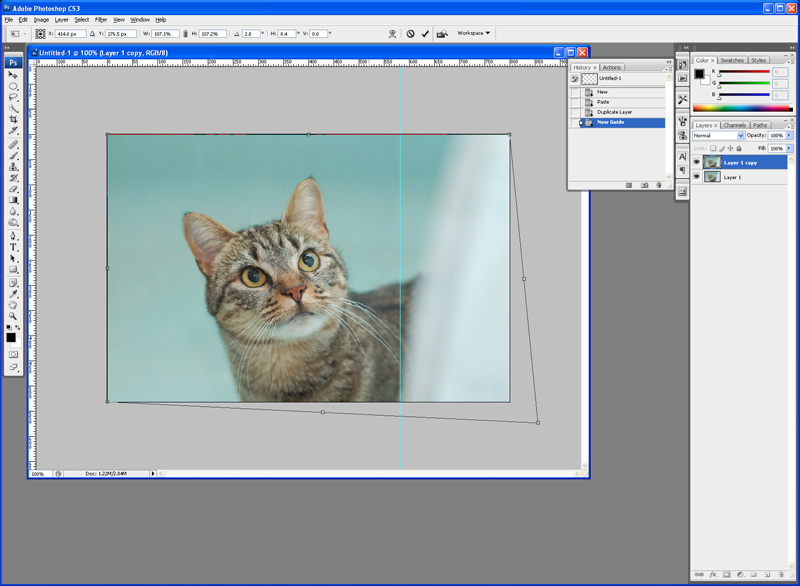
Task: Open the Image menu
Action: [x=41, y=20]
